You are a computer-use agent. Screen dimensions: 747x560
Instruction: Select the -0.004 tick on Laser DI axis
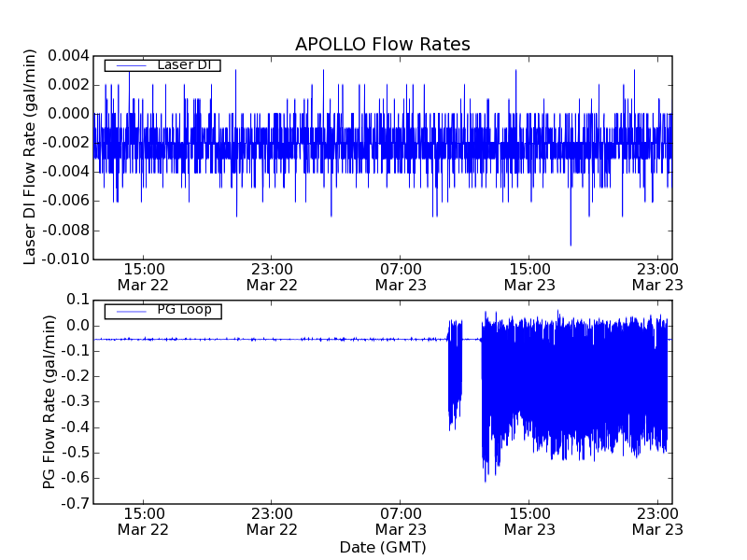pyautogui.click(x=65, y=172)
